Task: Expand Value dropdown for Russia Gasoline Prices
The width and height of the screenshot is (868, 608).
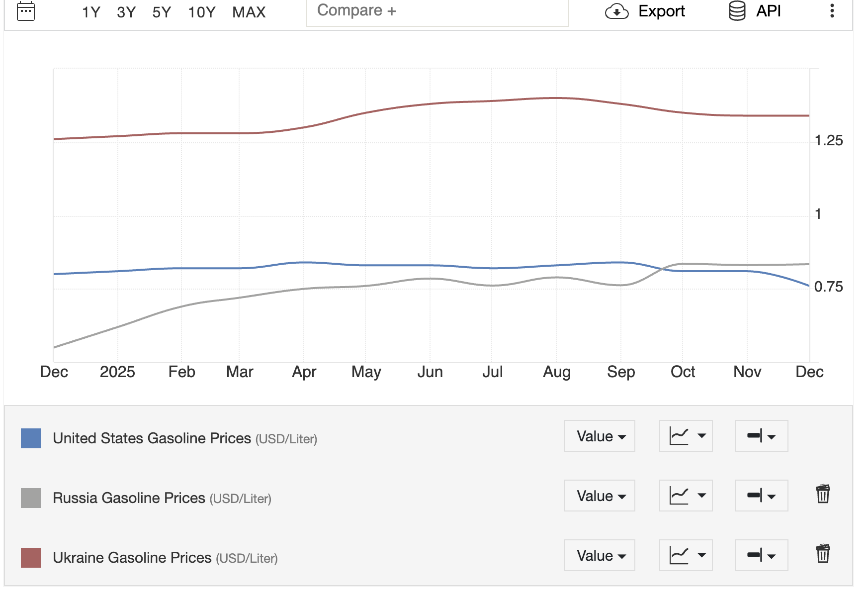Action: click(599, 496)
